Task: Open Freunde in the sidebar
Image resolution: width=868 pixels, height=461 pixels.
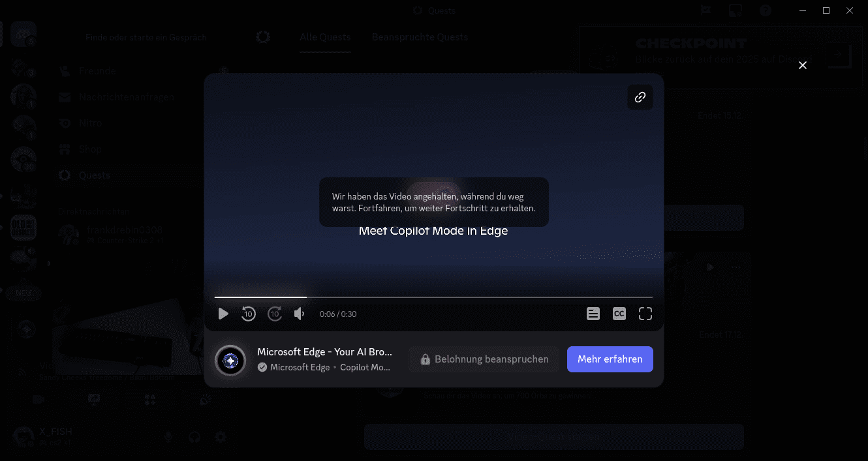Action: (142, 70)
